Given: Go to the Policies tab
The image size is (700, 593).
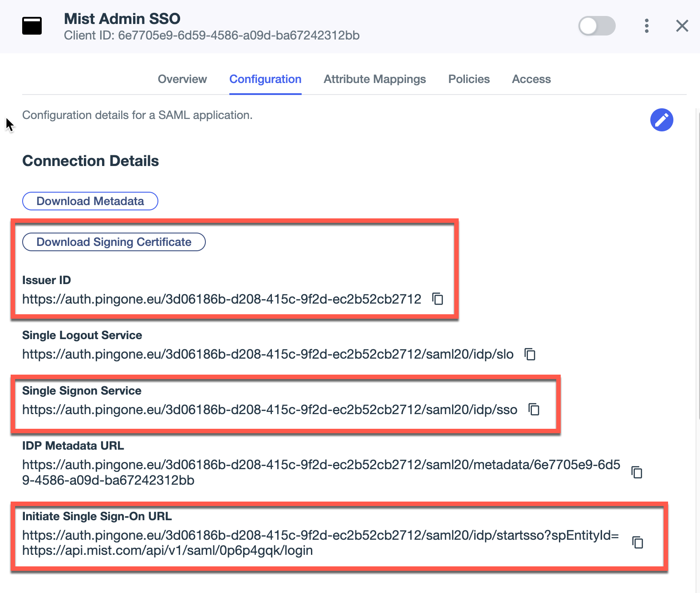Looking at the screenshot, I should (x=469, y=79).
